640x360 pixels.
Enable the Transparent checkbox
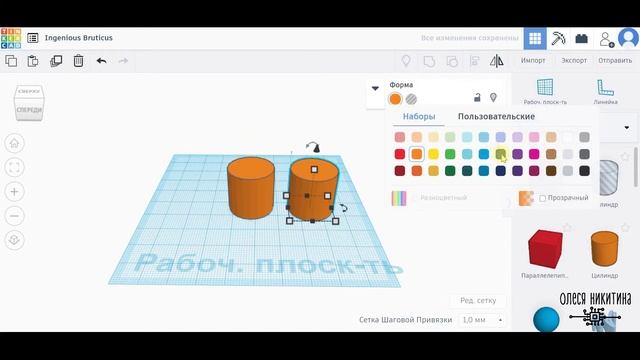pyautogui.click(x=542, y=198)
